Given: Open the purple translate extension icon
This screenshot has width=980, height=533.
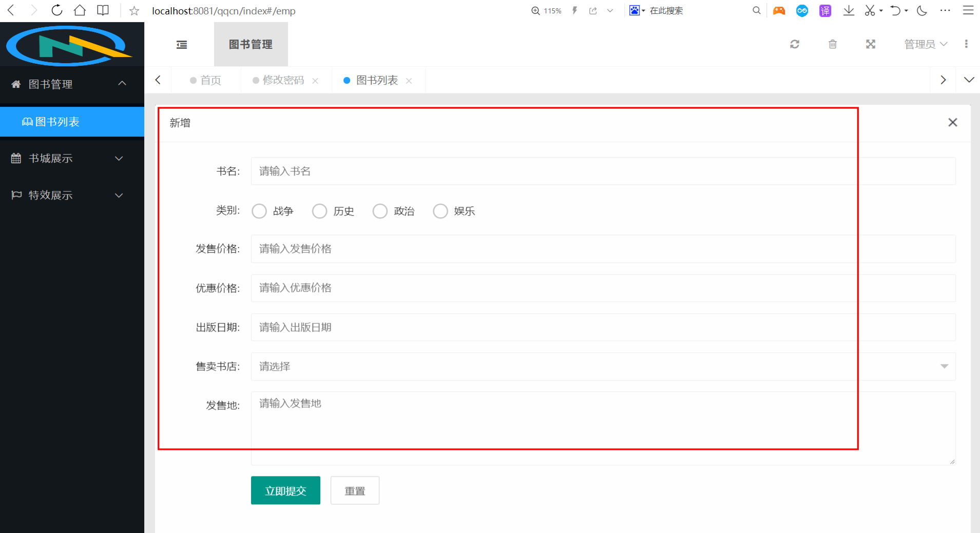Looking at the screenshot, I should 825,10.
